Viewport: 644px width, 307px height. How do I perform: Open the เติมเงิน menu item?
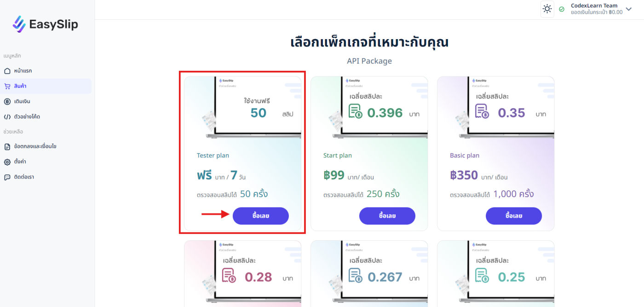22,101
